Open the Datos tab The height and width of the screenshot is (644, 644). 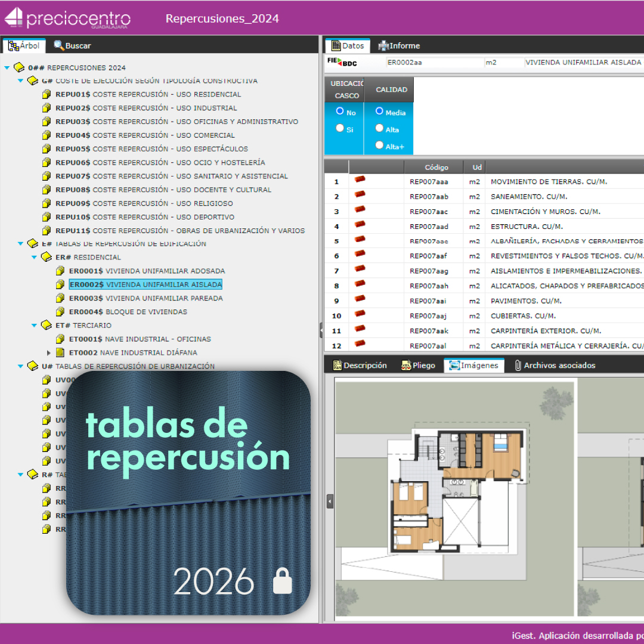click(x=348, y=45)
